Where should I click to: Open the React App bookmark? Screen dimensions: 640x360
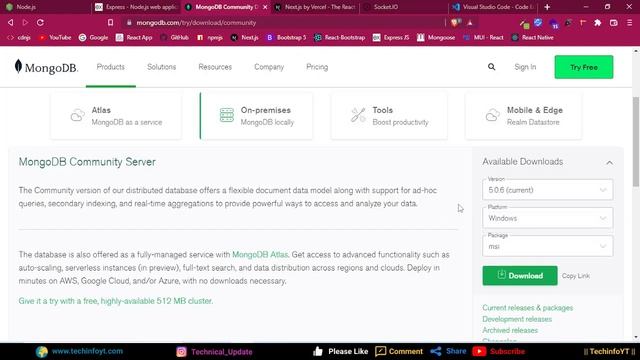click(134, 38)
